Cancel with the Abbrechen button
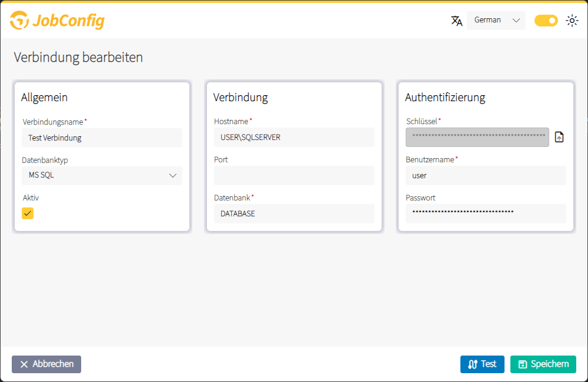 tap(46, 364)
